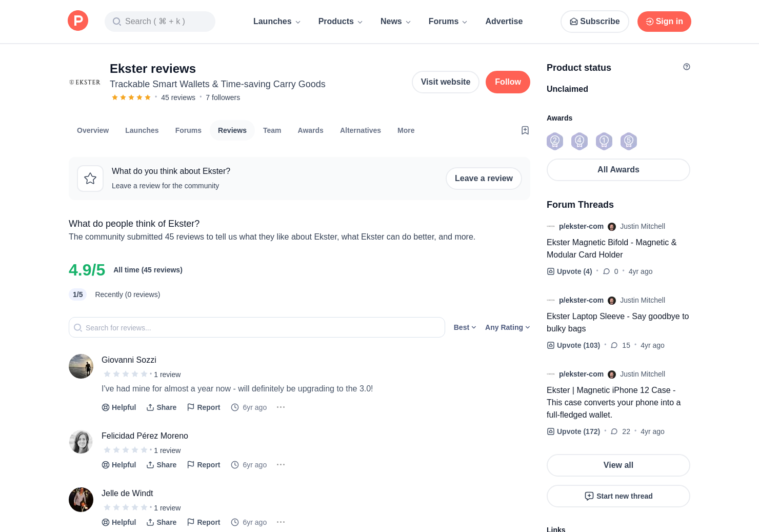Click the Follow button
This screenshot has height=532, width=759.
(x=508, y=82)
